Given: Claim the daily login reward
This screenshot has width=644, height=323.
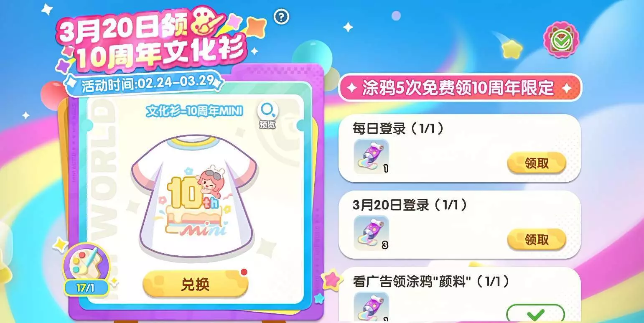Looking at the screenshot, I should pyautogui.click(x=537, y=163).
